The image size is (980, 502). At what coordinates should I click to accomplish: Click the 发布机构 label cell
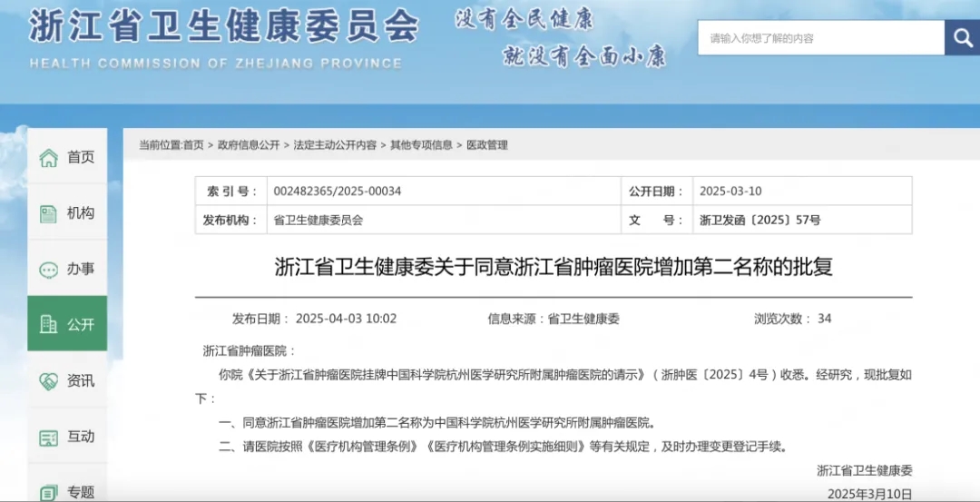tap(231, 220)
